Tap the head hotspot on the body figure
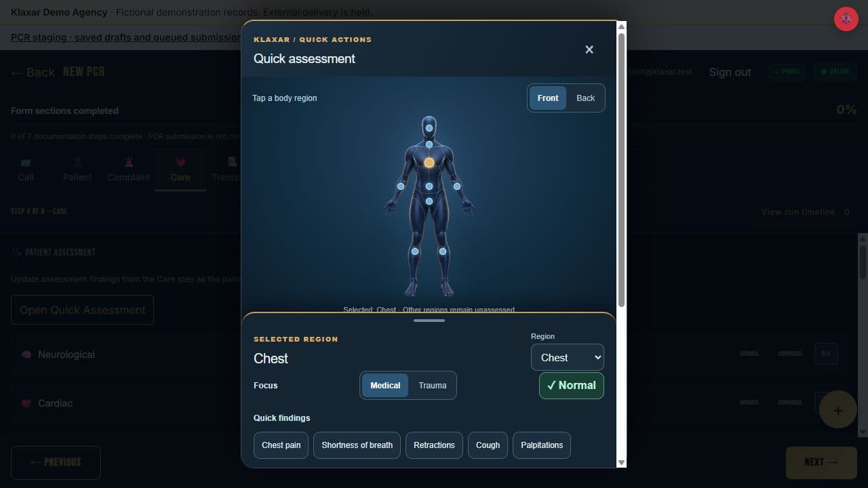 pos(429,127)
